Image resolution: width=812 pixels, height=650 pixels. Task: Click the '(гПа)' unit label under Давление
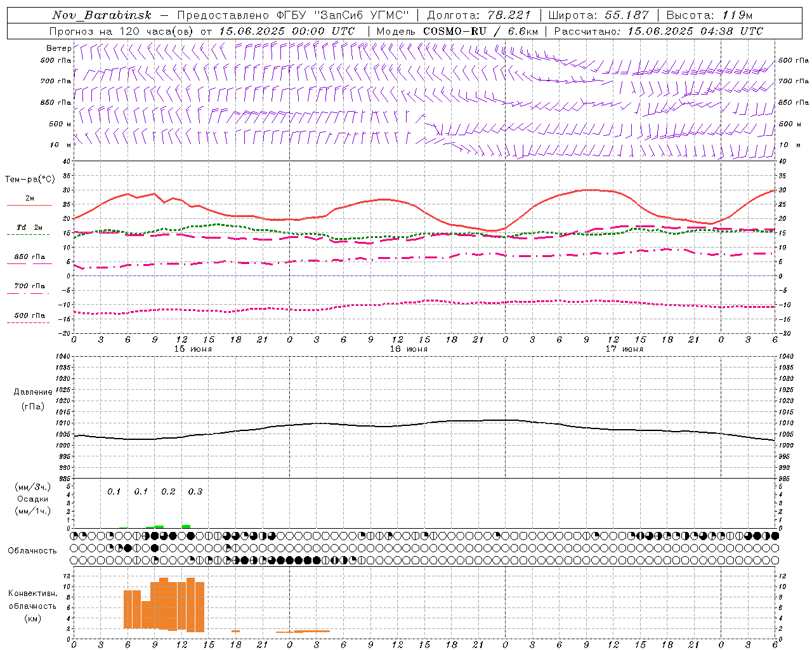coord(33,407)
